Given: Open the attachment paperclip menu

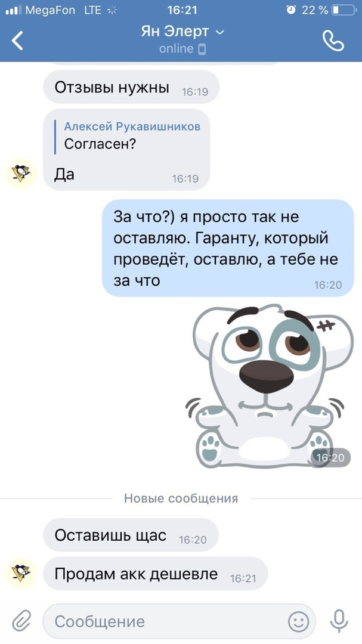Looking at the screenshot, I should pyautogui.click(x=21, y=621).
